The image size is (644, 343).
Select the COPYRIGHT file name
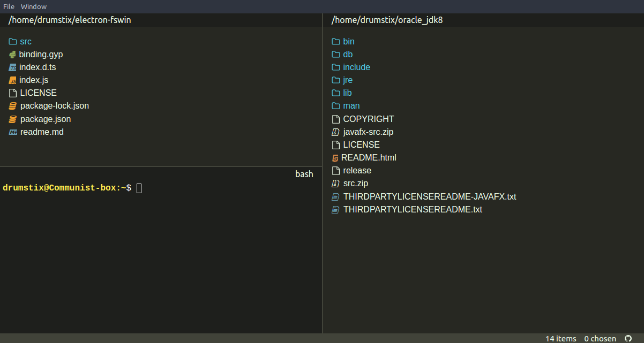(x=369, y=119)
